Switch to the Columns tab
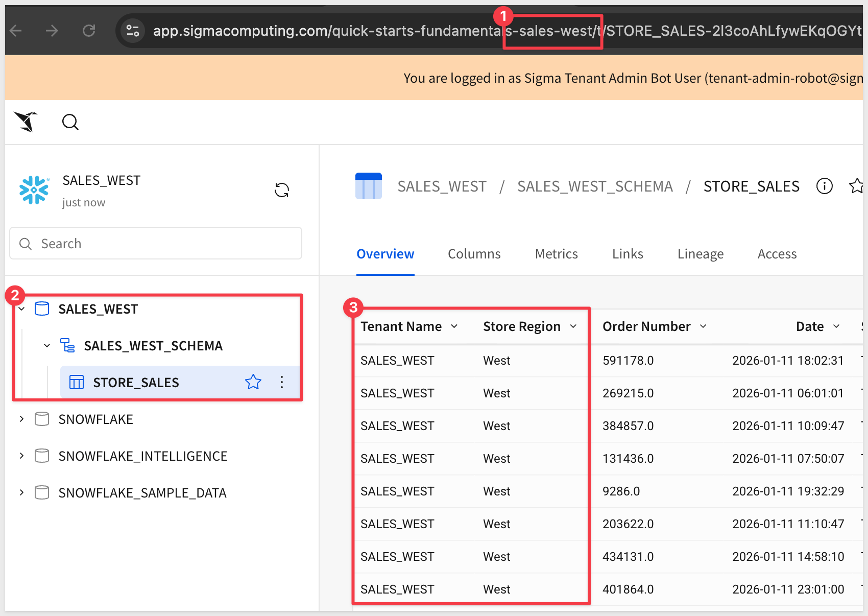 click(x=474, y=254)
